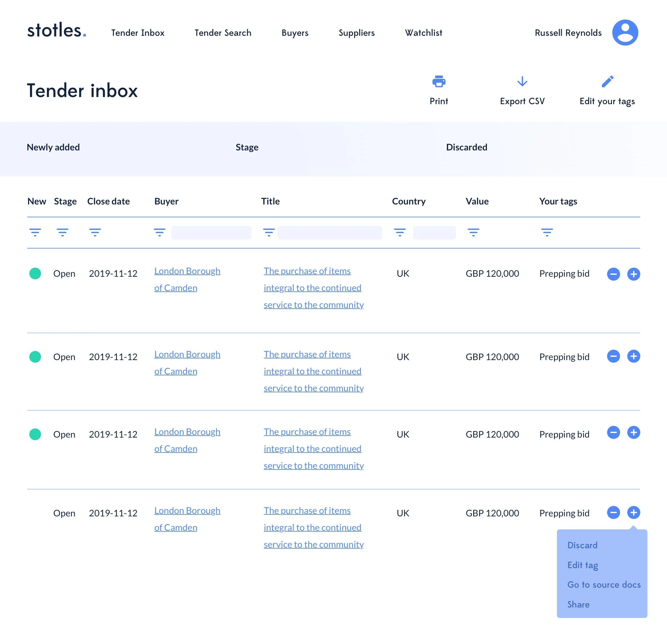
Task: Open the Your tags column filter
Action: pos(547,233)
